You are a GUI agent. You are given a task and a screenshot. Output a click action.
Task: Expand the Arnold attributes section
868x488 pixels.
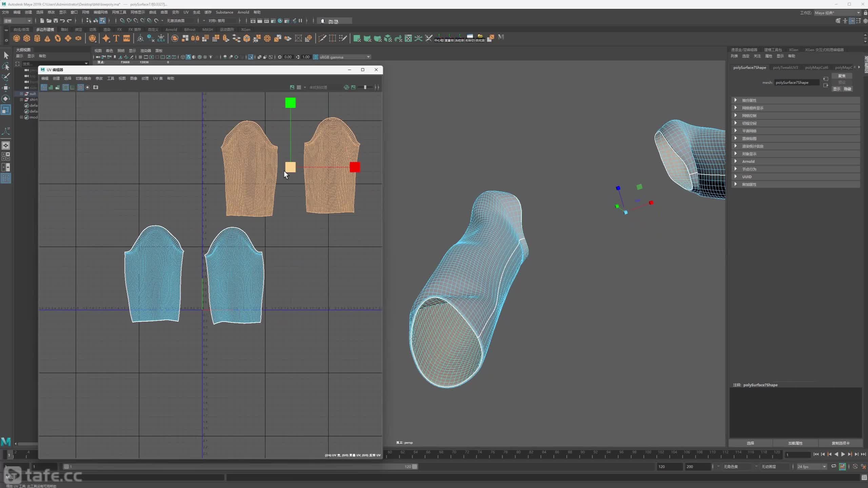click(795, 161)
